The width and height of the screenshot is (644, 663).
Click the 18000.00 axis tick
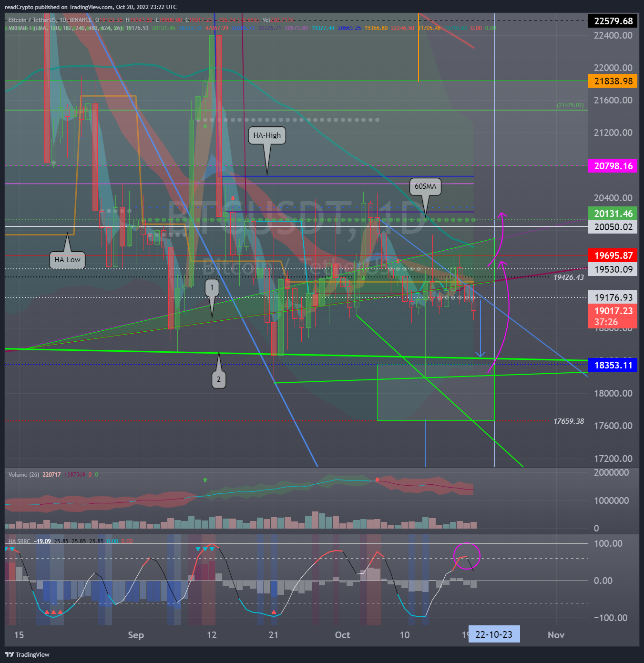[x=613, y=393]
